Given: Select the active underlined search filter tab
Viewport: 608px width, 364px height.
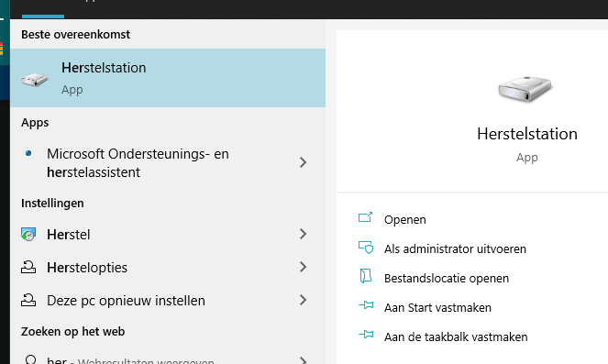Looking at the screenshot, I should (x=43, y=9).
